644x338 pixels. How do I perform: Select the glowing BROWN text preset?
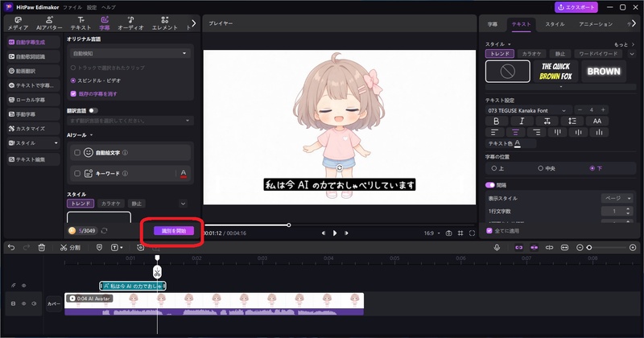click(x=604, y=72)
